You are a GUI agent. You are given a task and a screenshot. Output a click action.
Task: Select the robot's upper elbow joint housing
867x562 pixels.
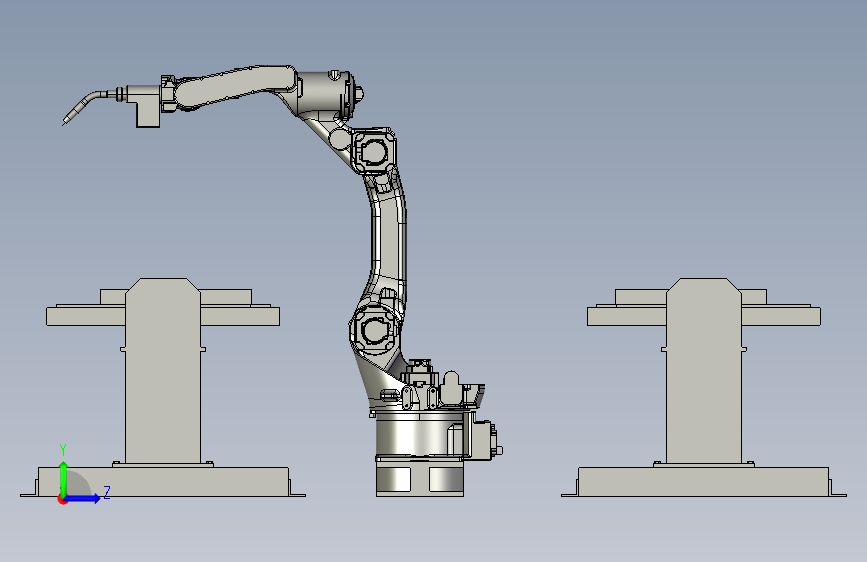coord(374,150)
